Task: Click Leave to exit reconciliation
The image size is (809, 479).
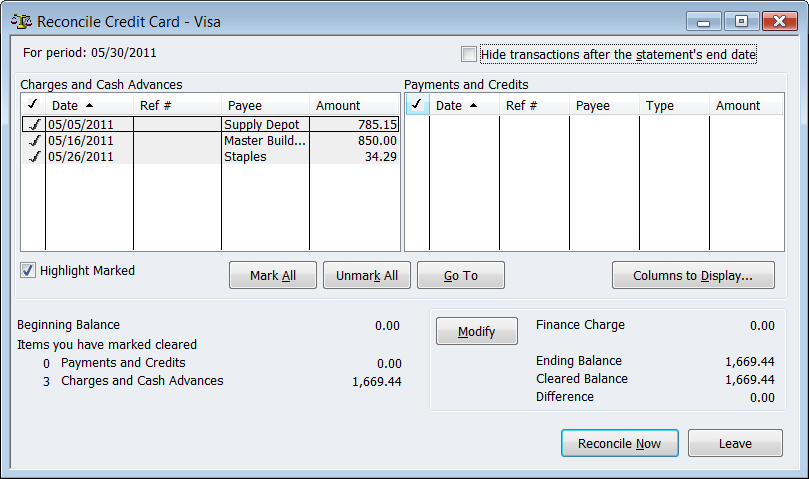Action: (734, 444)
